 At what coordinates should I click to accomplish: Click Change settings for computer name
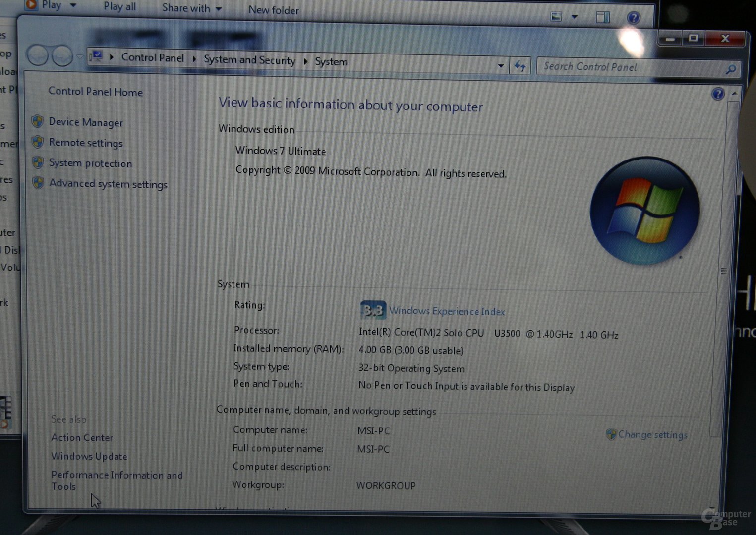652,435
